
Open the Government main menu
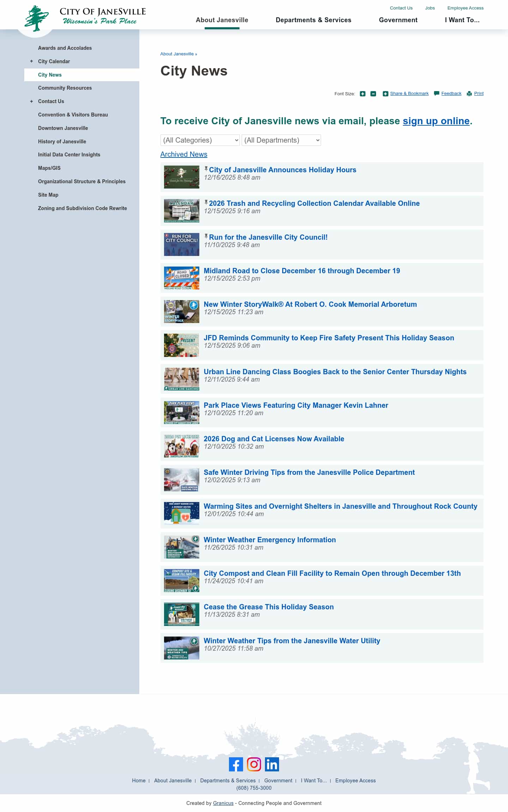[x=398, y=20]
